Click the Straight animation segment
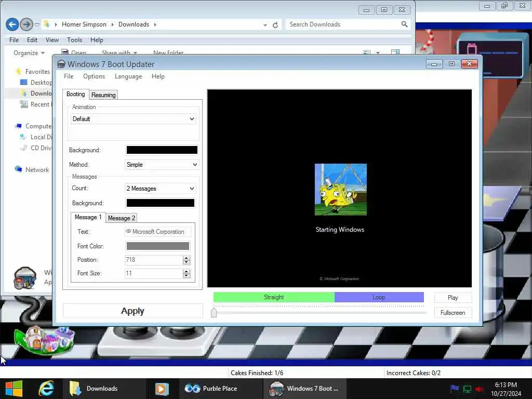 click(274, 297)
